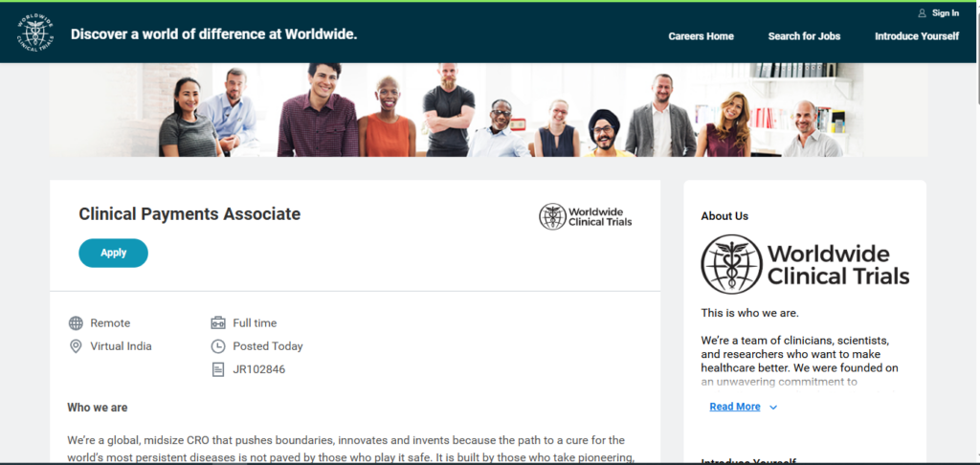Open Search for Jobs
Screen dimensions: 980x465
[804, 36]
